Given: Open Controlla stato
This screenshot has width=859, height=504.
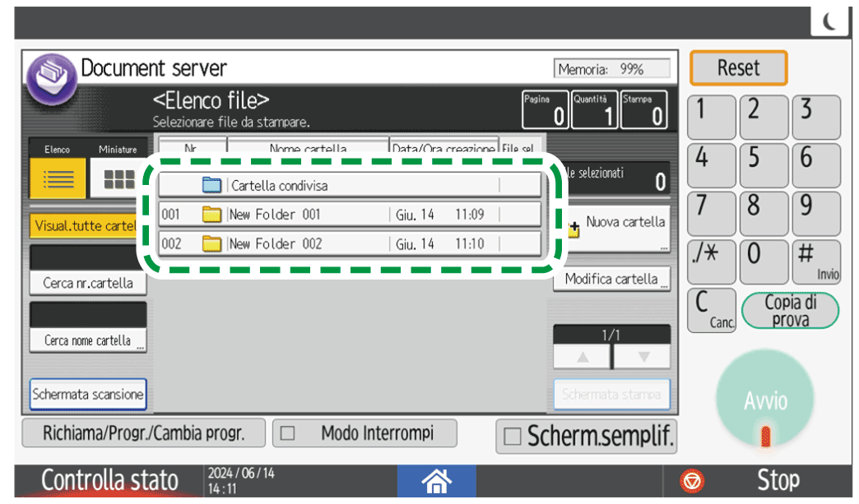Looking at the screenshot, I should coord(109,480).
